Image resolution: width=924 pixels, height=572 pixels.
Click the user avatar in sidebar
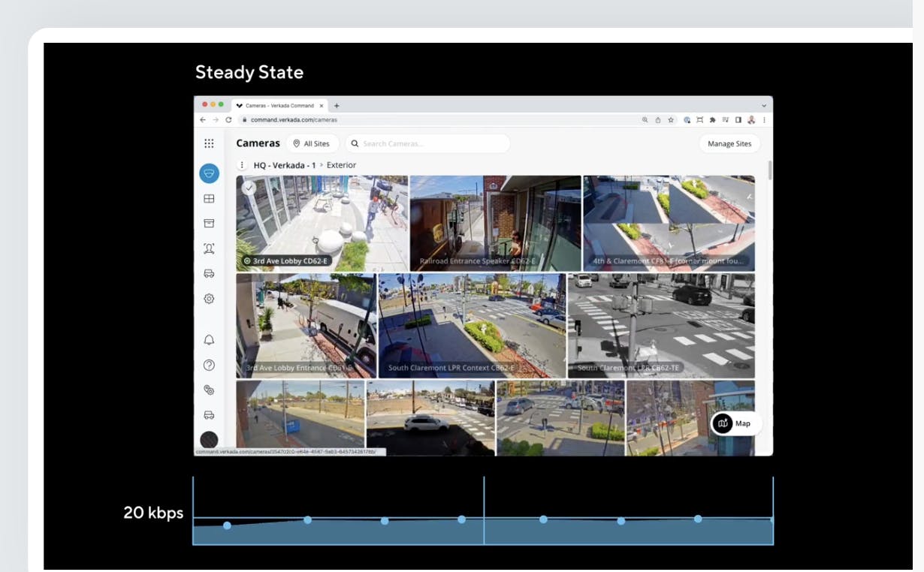tap(209, 441)
